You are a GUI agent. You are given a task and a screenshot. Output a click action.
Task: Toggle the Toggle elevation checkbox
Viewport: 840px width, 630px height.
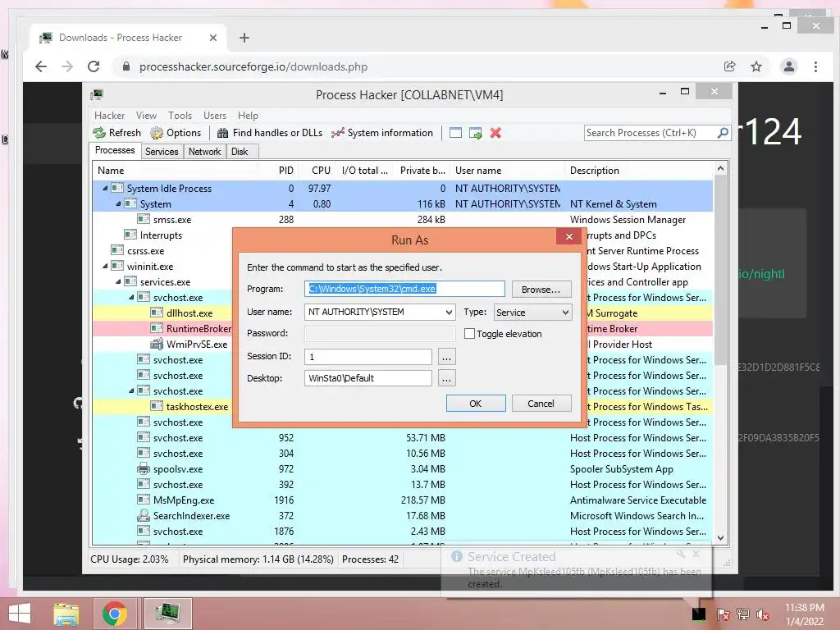pyautogui.click(x=469, y=333)
